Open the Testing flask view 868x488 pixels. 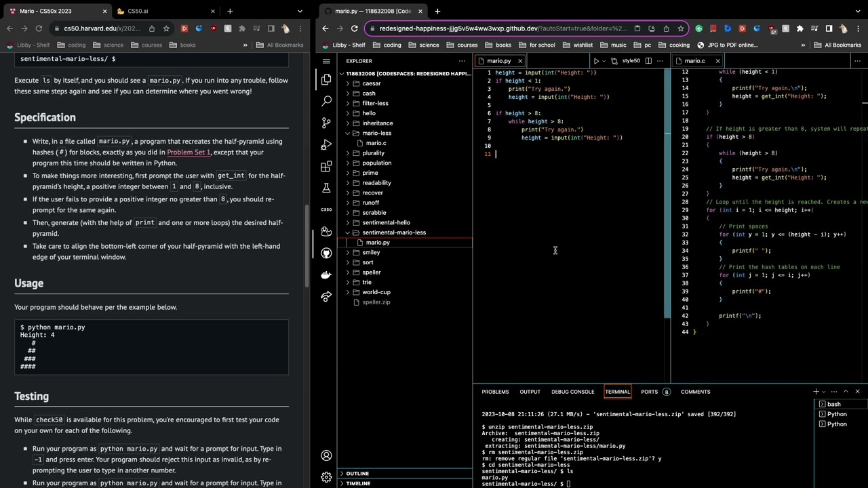click(x=326, y=188)
